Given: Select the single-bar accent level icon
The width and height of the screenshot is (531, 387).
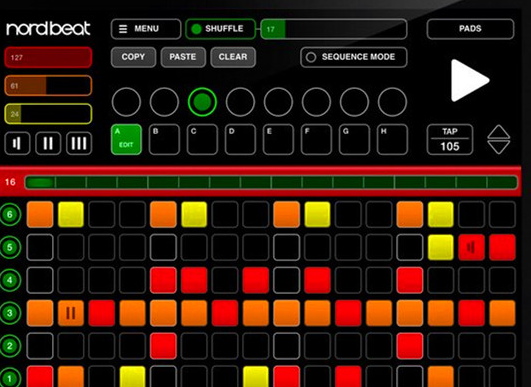Looking at the screenshot, I should click(x=17, y=144).
